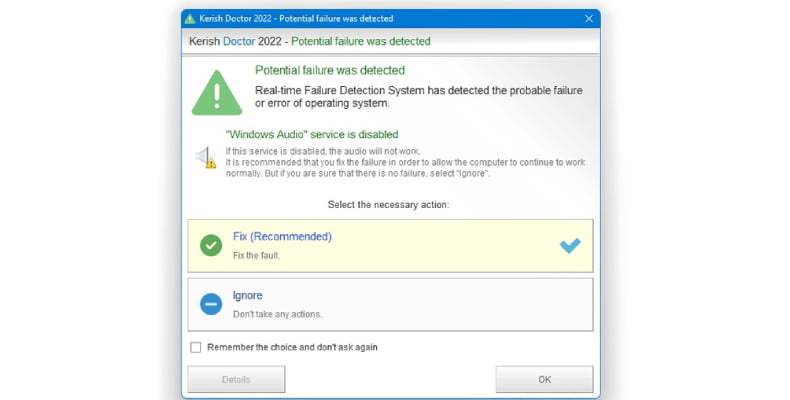The height and width of the screenshot is (400, 790).
Task: Close the Kerish Doctor dialog
Action: click(588, 19)
